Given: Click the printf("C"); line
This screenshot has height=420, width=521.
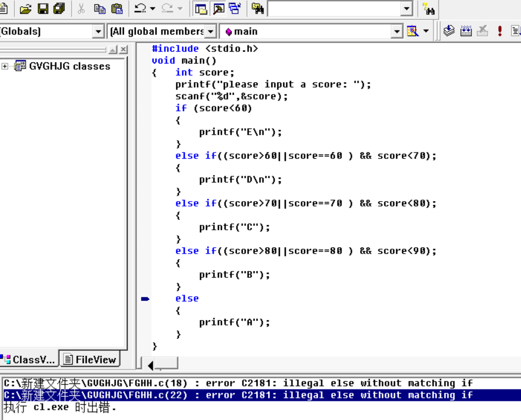Looking at the screenshot, I should tap(235, 227).
